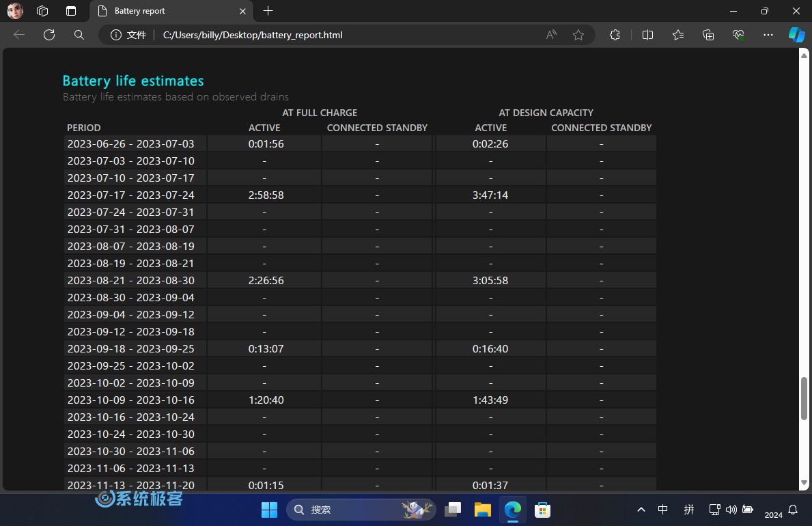Click the browser Refresh button
Image resolution: width=812 pixels, height=526 pixels.
click(x=48, y=35)
